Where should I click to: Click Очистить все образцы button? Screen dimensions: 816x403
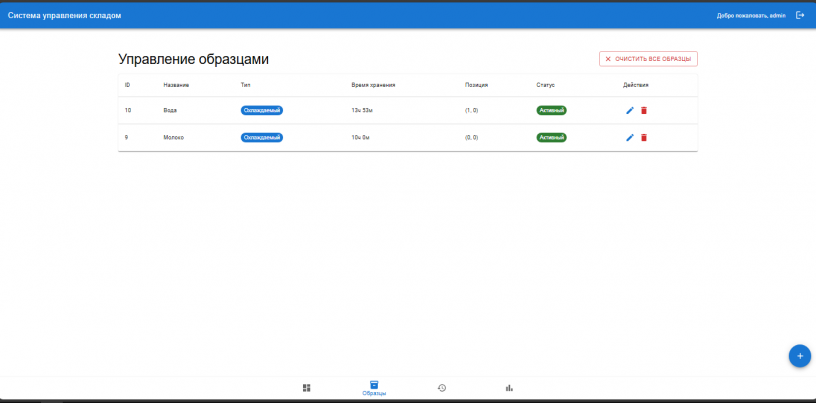click(648, 59)
